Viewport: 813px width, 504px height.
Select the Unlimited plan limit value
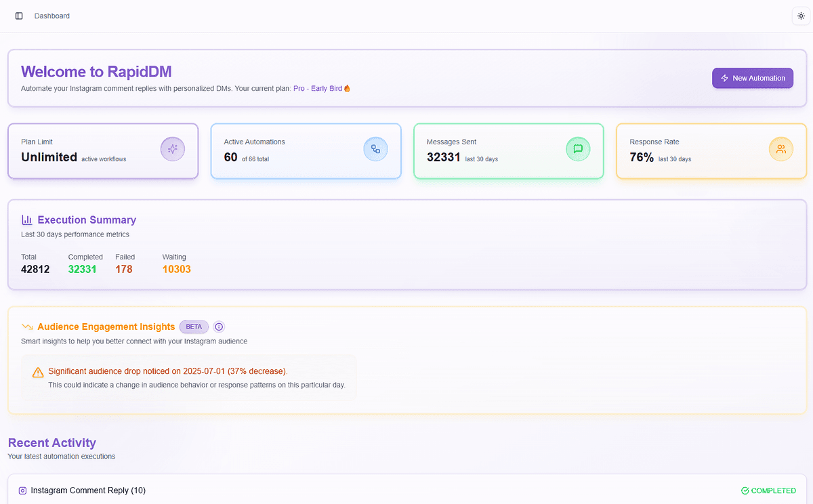click(49, 157)
